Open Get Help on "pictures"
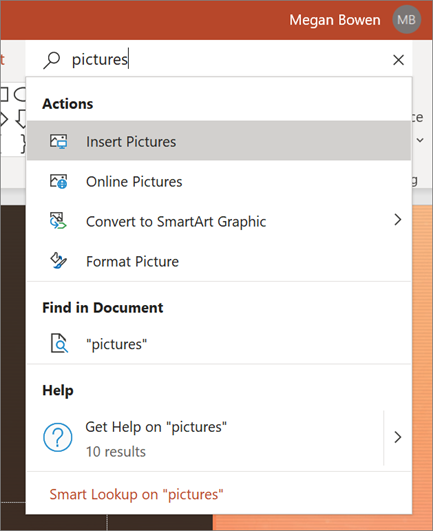Image resolution: width=433 pixels, height=531 pixels. [205, 438]
